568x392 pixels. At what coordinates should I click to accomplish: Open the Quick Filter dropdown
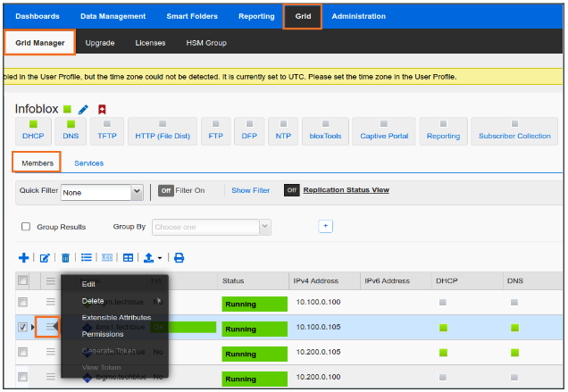[x=137, y=191]
